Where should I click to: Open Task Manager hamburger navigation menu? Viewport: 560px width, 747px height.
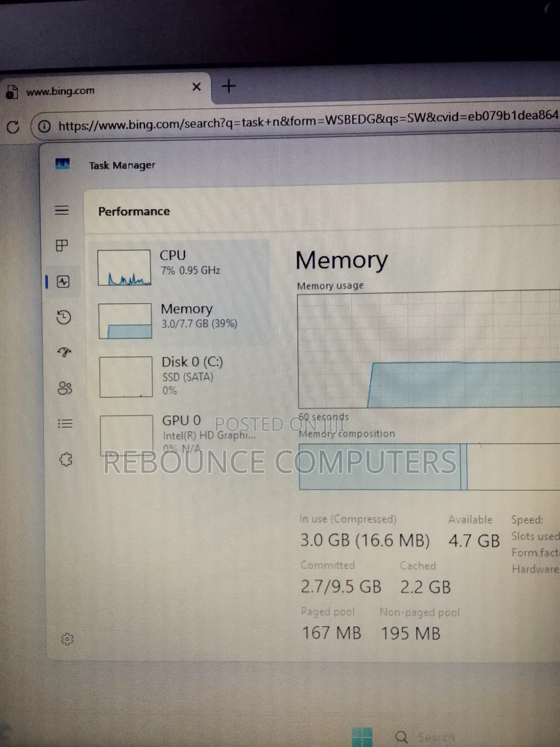click(x=62, y=210)
